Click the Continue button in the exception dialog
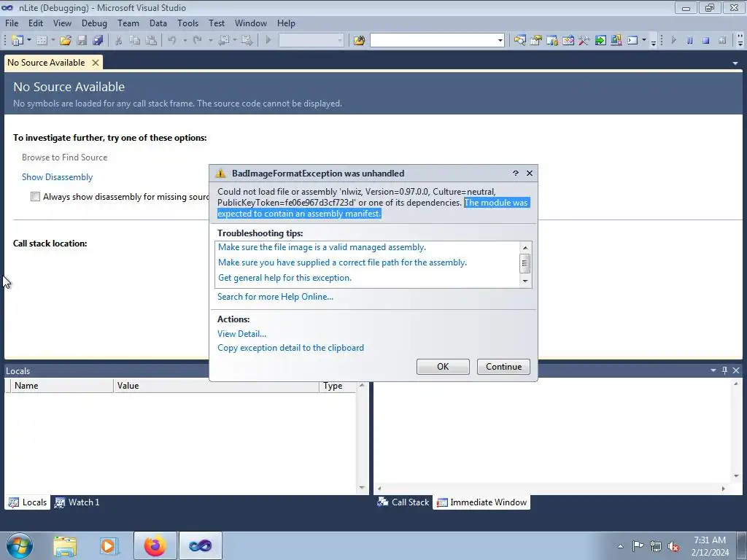Viewport: 747px width, 560px height. pyautogui.click(x=503, y=367)
